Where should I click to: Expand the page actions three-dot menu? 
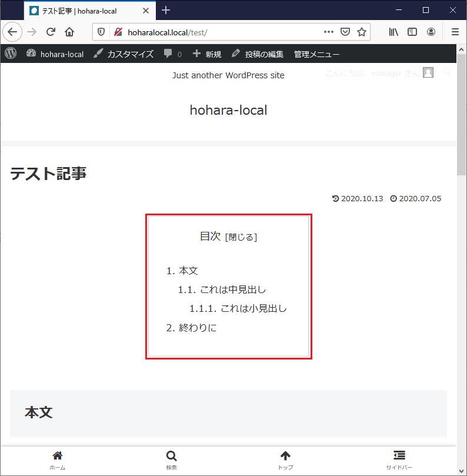pos(329,32)
